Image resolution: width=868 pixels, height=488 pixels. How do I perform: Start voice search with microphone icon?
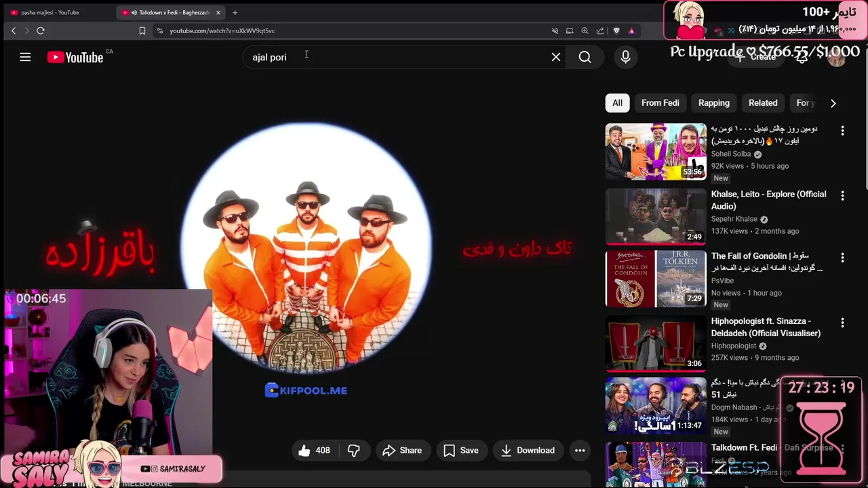click(625, 58)
